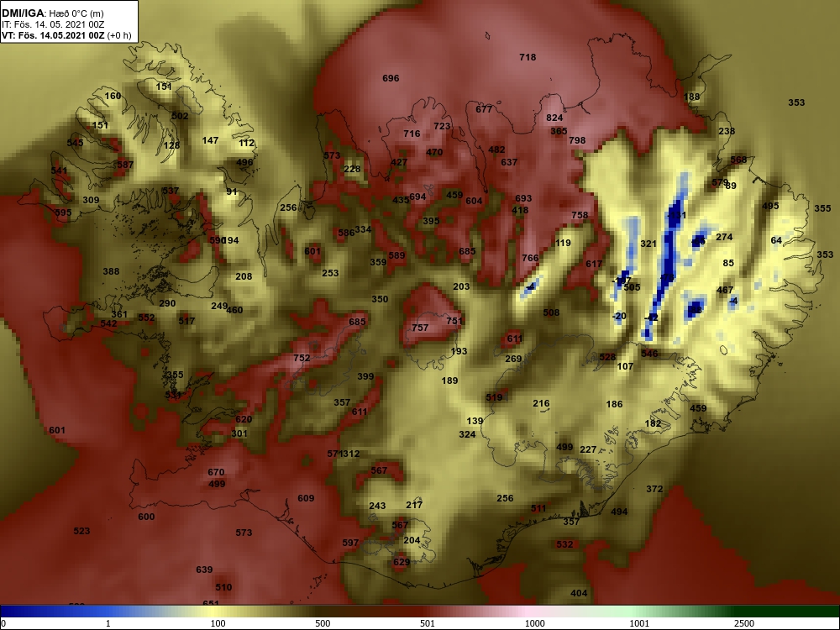Click the map value 751

[454, 321]
